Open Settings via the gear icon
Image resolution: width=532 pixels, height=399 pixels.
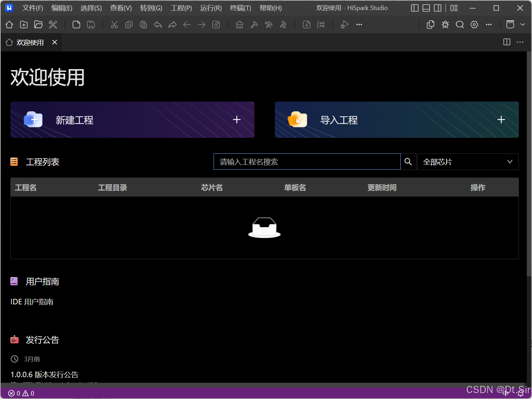coord(474,25)
